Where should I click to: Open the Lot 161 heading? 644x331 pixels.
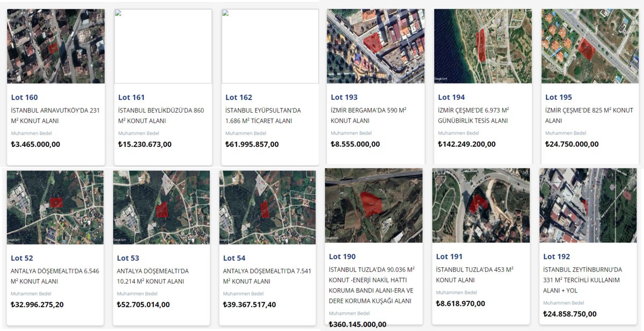click(131, 97)
